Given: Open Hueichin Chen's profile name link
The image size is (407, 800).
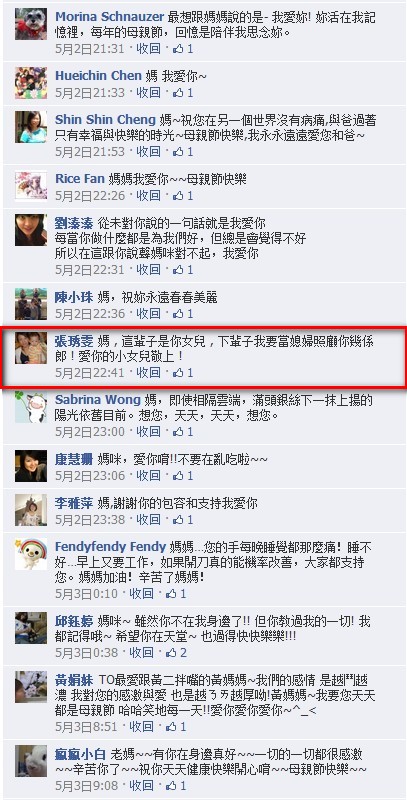Looking at the screenshot, I should pos(98,76).
